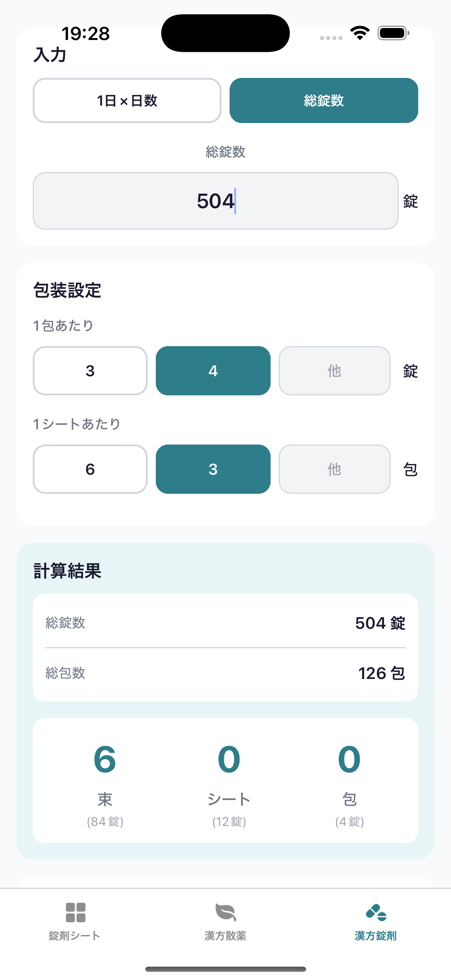
Task: Tap the Wi-Fi status icon
Action: 360,33
